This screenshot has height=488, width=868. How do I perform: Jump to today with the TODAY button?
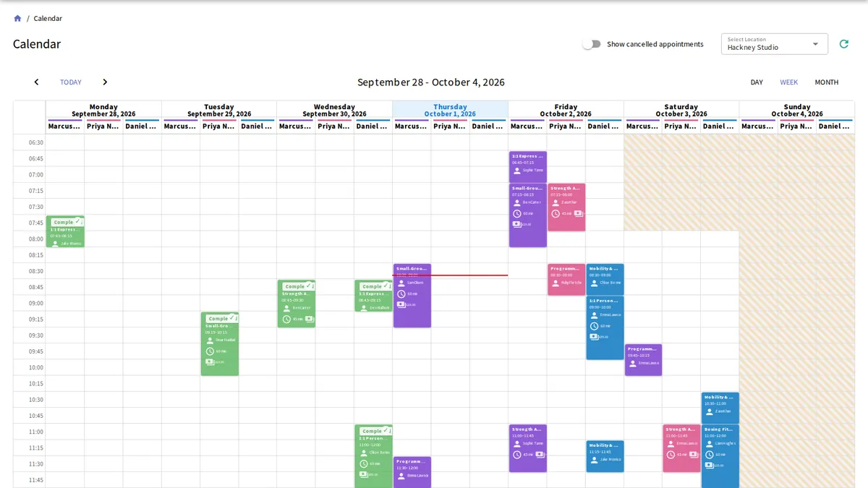pyautogui.click(x=71, y=82)
